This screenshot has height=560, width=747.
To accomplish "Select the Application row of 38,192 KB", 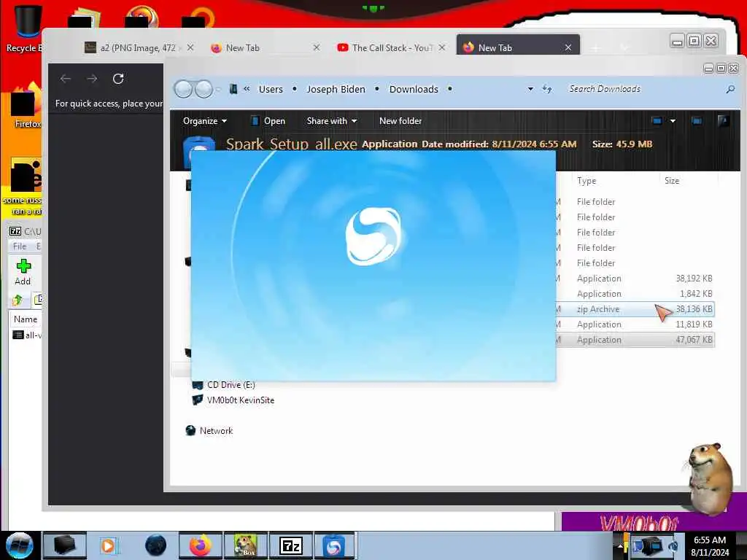I will [x=635, y=279].
